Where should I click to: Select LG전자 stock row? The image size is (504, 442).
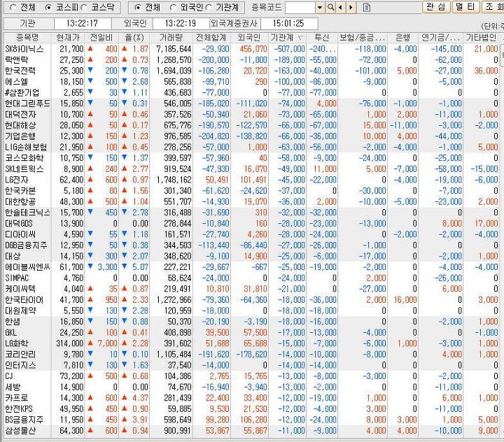coord(251,180)
